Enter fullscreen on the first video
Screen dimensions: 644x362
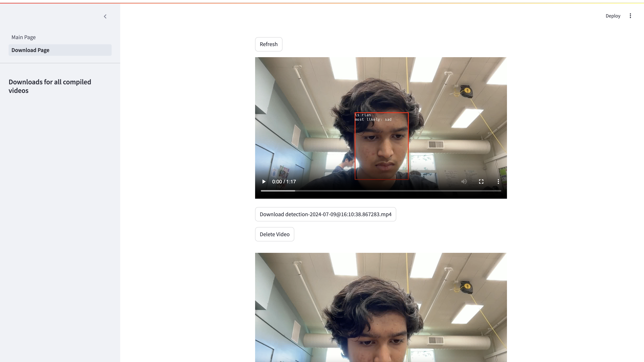[x=481, y=182]
